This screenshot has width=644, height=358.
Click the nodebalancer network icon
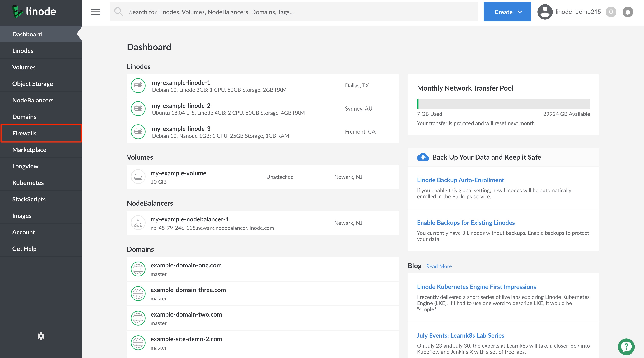point(138,223)
